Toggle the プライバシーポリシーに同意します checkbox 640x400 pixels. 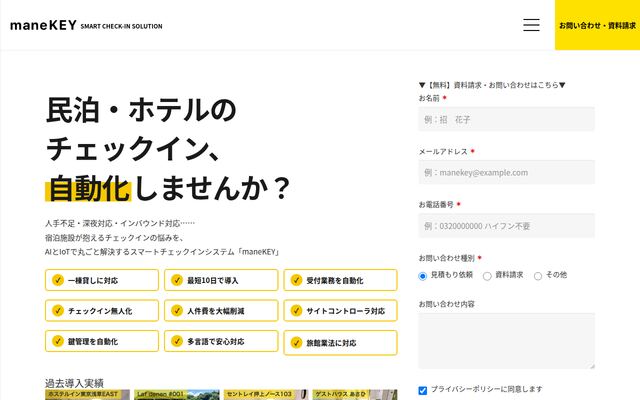click(x=422, y=390)
